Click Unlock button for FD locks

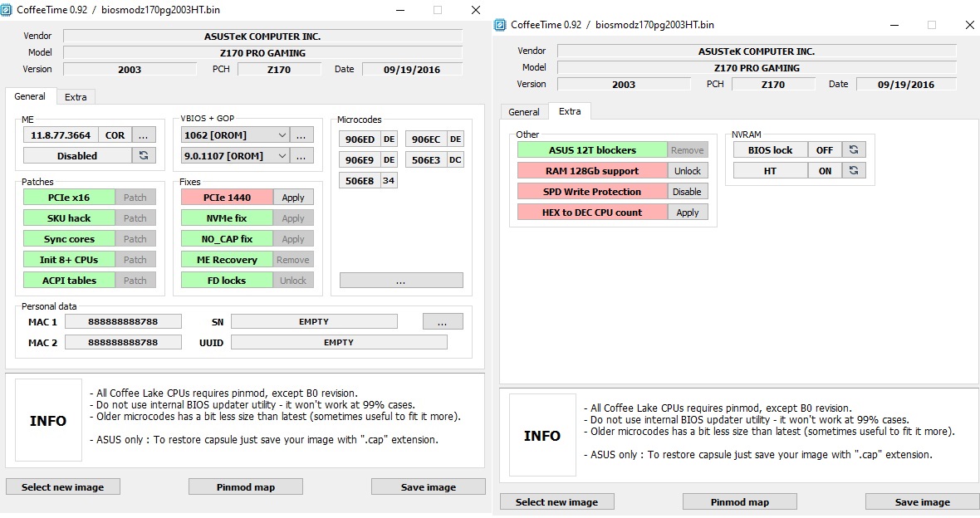tap(292, 280)
